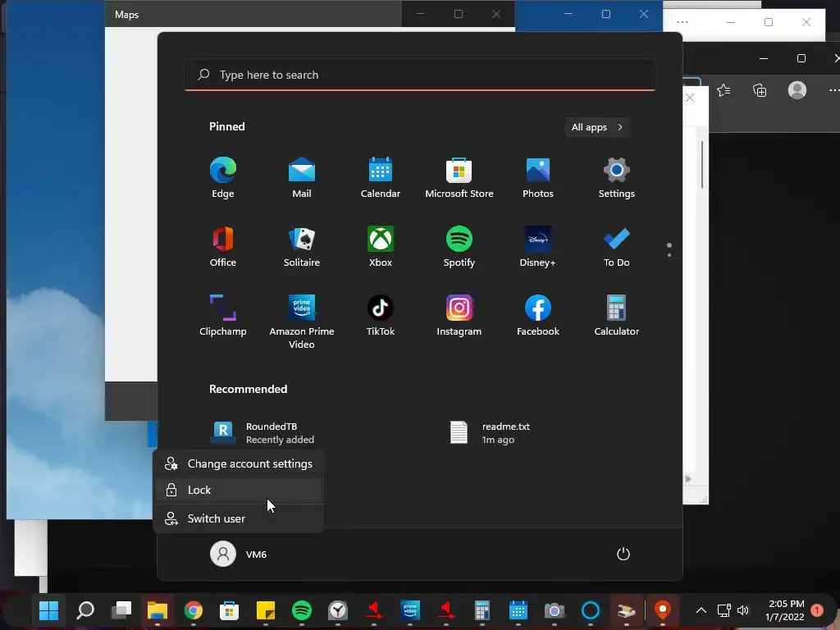Screen dimensions: 840x630
Task: Launch Clipchamp video editor
Action: coord(223,316)
